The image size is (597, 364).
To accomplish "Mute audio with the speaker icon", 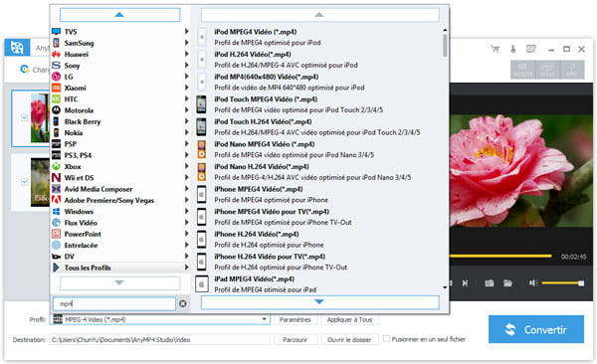I will (533, 282).
